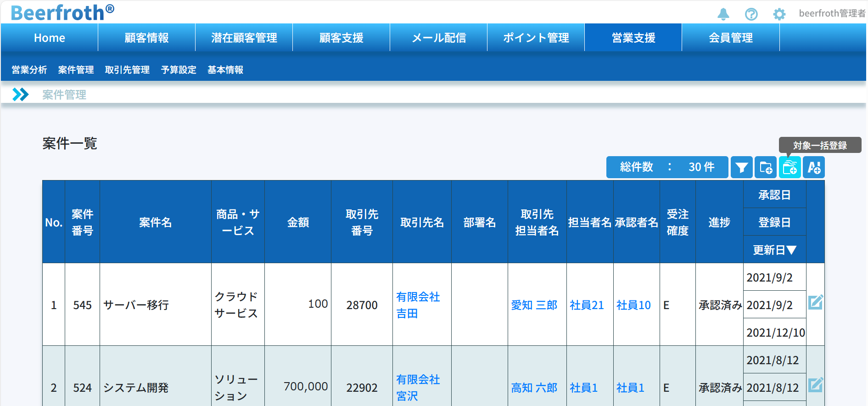868x406 pixels.
Task: Edit row 1 サーバー移行 with pencil icon
Action: (815, 302)
